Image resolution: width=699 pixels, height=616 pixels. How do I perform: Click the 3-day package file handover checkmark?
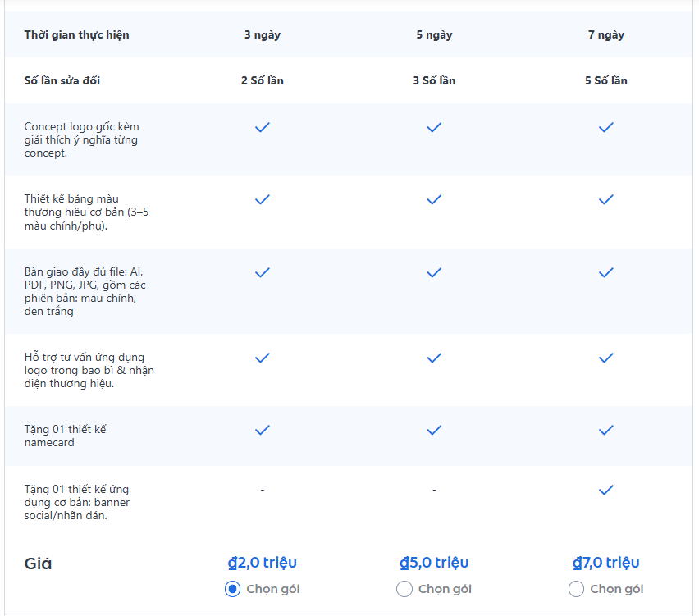[x=263, y=272]
